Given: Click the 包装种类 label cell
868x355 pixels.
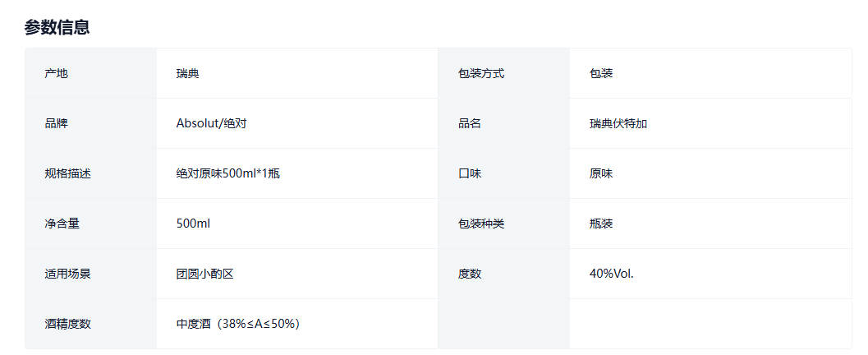Looking at the screenshot, I should [x=481, y=224].
